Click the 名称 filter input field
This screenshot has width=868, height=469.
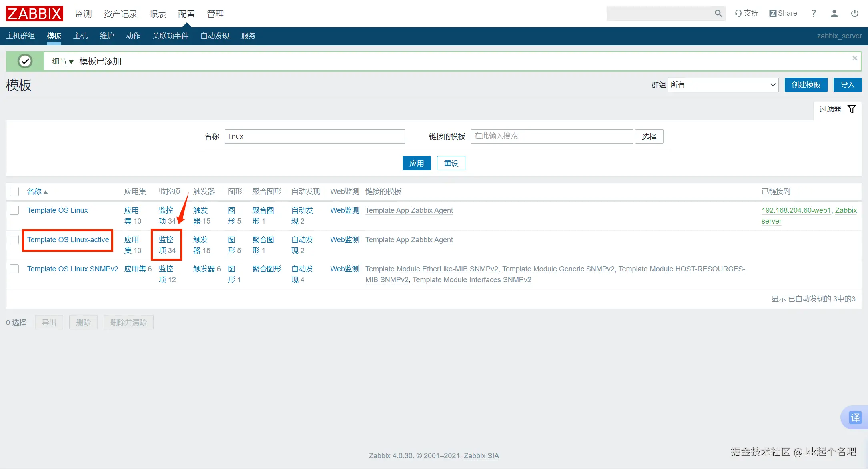click(315, 136)
